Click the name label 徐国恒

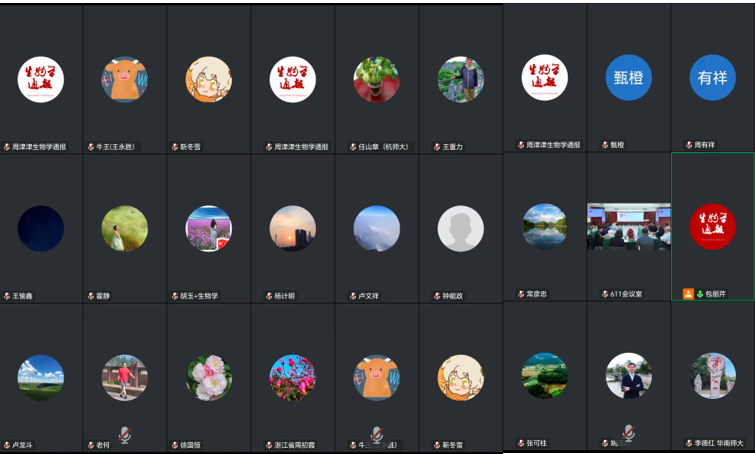pos(190,445)
